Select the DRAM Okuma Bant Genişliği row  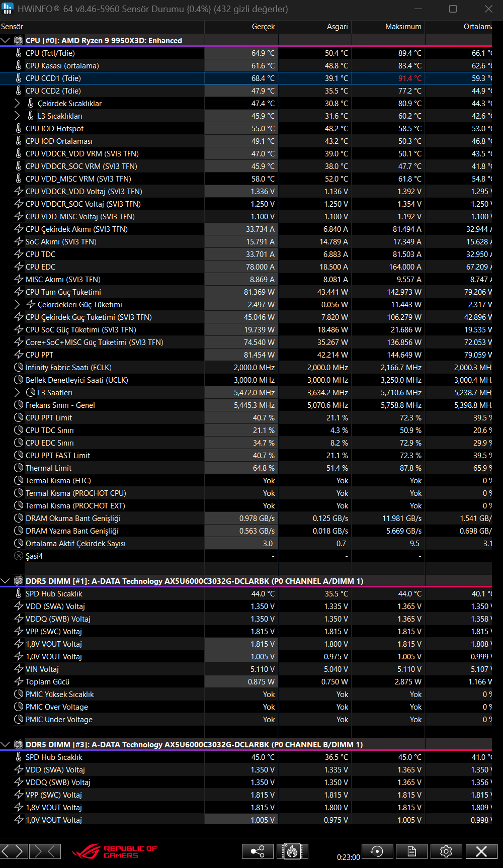(x=246, y=518)
